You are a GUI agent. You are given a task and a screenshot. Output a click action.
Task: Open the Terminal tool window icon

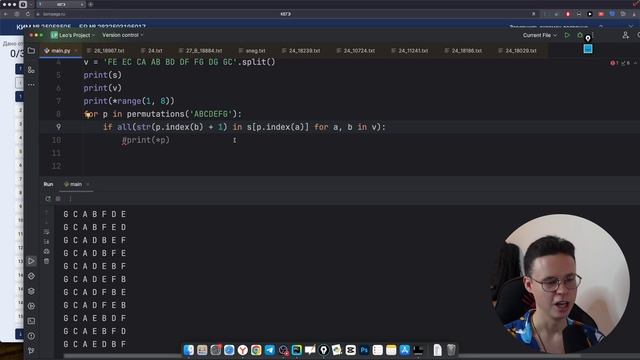point(31,321)
